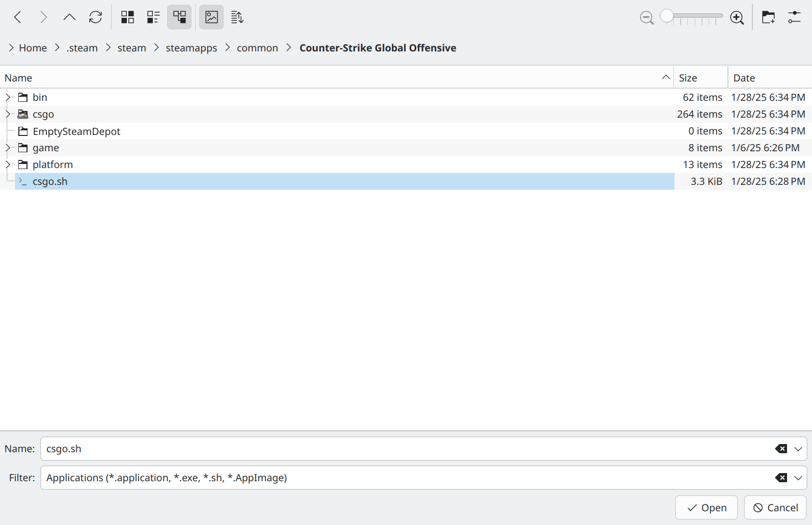Switch to Icons view mode
This screenshot has width=812, height=525.
pos(127,17)
